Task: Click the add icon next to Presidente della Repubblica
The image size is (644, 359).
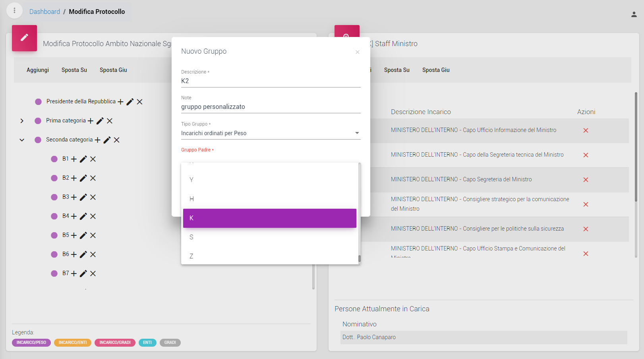Action: tap(120, 102)
